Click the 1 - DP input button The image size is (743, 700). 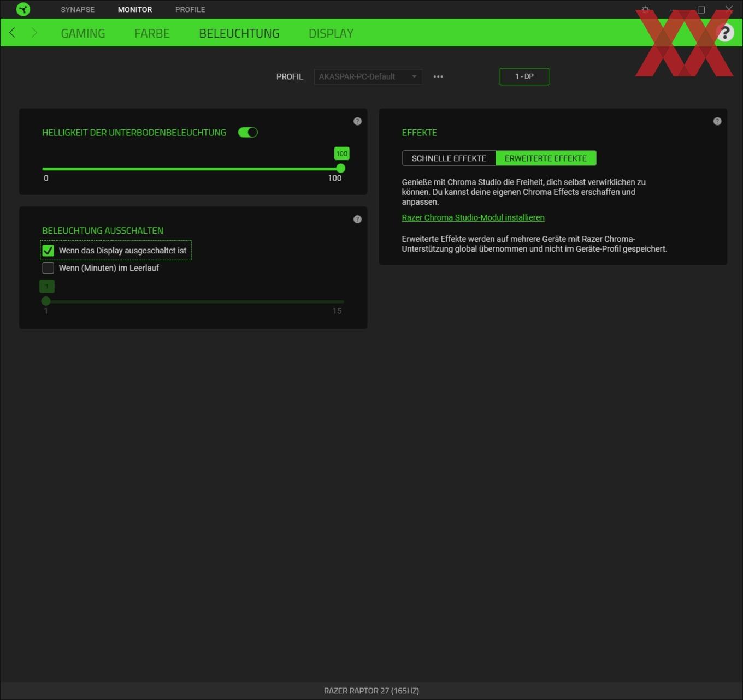click(524, 76)
